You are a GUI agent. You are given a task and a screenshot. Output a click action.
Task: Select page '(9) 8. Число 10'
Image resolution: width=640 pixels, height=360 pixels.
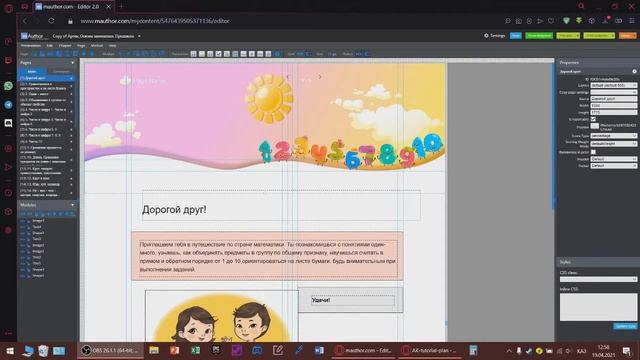[x=47, y=142]
